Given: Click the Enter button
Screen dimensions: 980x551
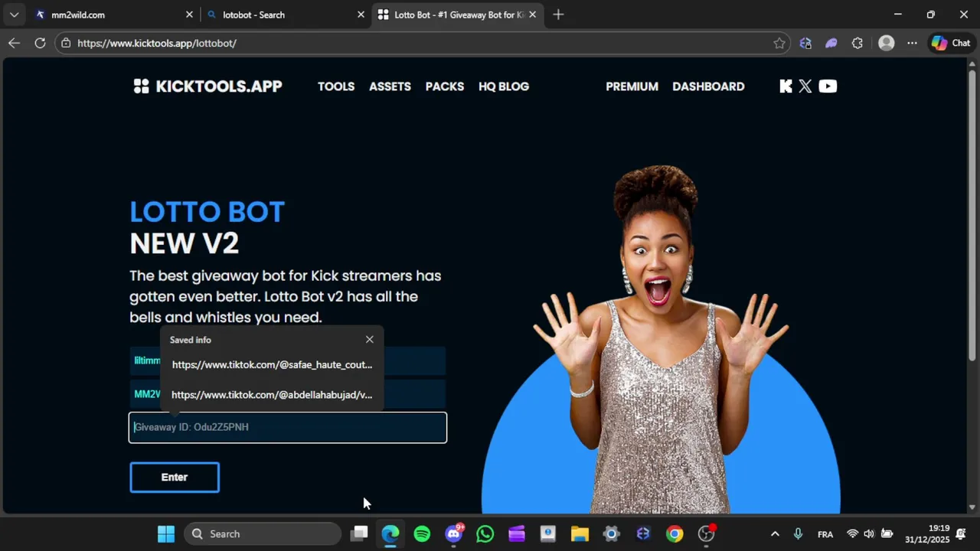Looking at the screenshot, I should click(175, 477).
